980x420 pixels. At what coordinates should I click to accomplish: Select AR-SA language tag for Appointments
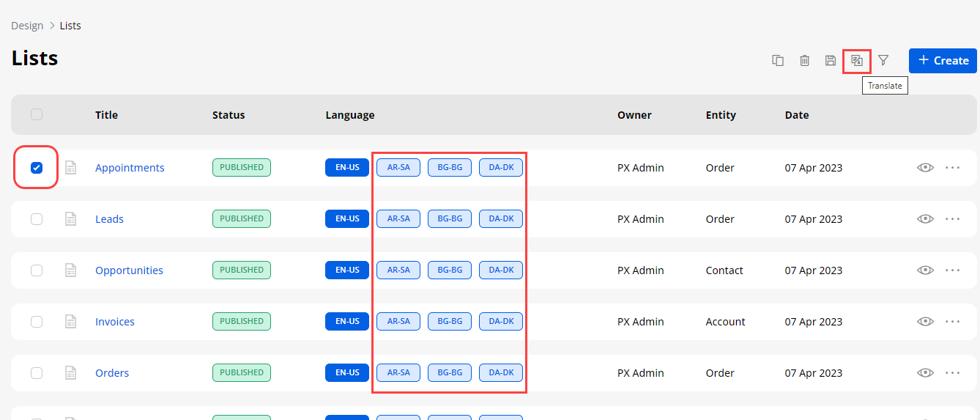398,168
